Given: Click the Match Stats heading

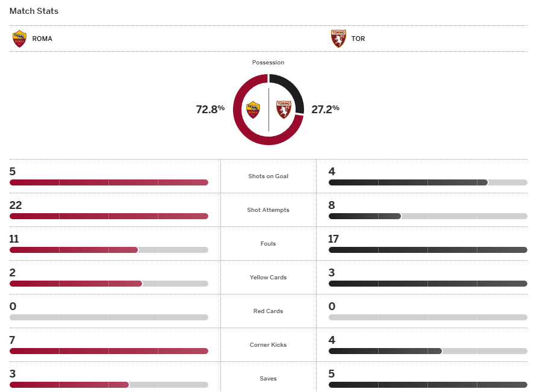Looking at the screenshot, I should coord(34,11).
